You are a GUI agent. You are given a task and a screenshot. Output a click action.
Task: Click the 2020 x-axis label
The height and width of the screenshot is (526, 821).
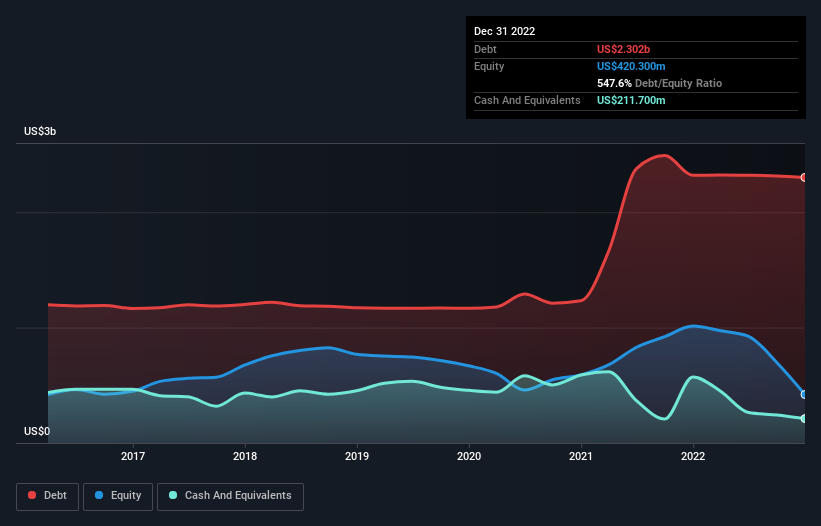pos(469,456)
